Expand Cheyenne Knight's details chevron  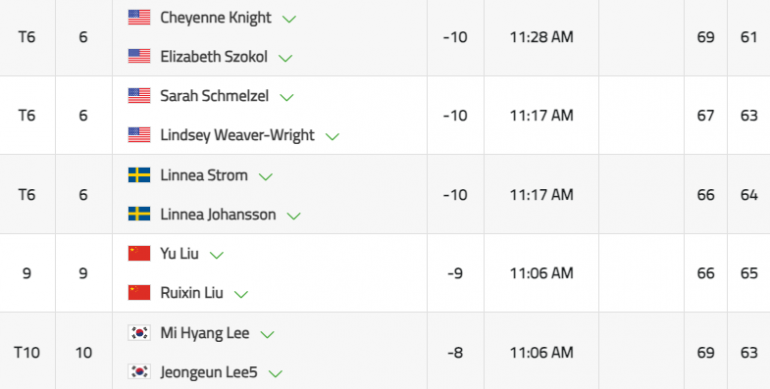[289, 19]
